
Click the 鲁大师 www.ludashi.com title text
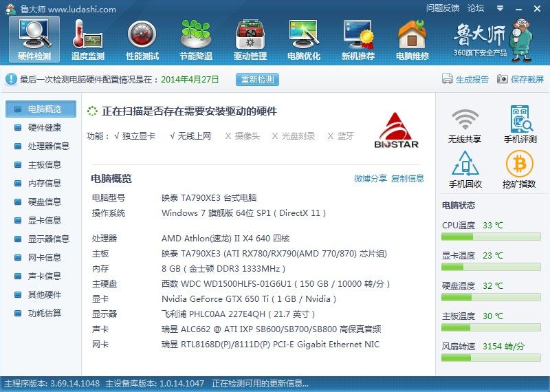[68, 9]
